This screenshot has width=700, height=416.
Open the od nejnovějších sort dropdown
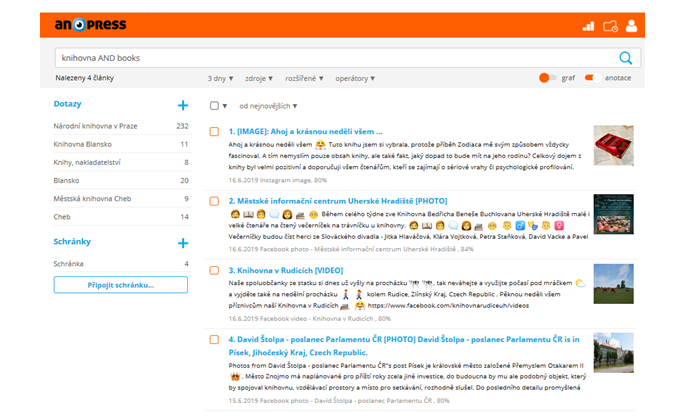267,105
